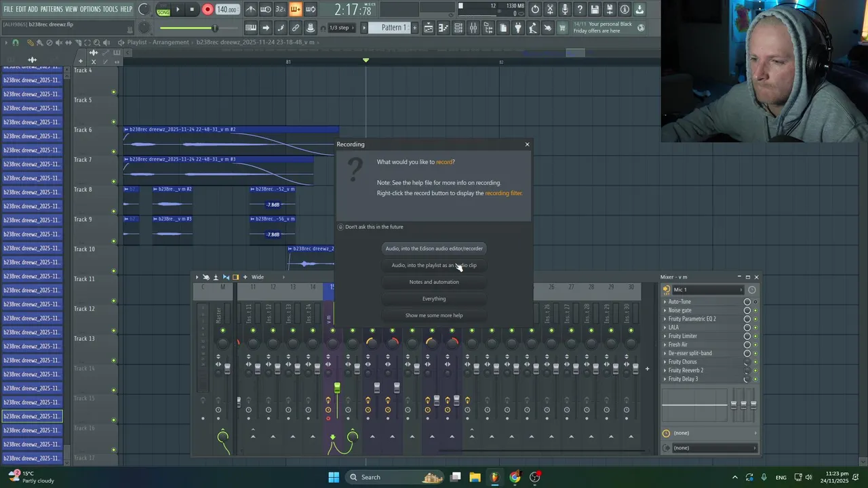Click the tempo tapper icon

533,28
